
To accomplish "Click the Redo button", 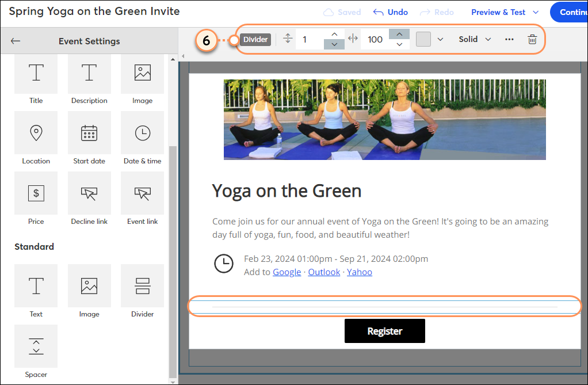I will coord(437,12).
